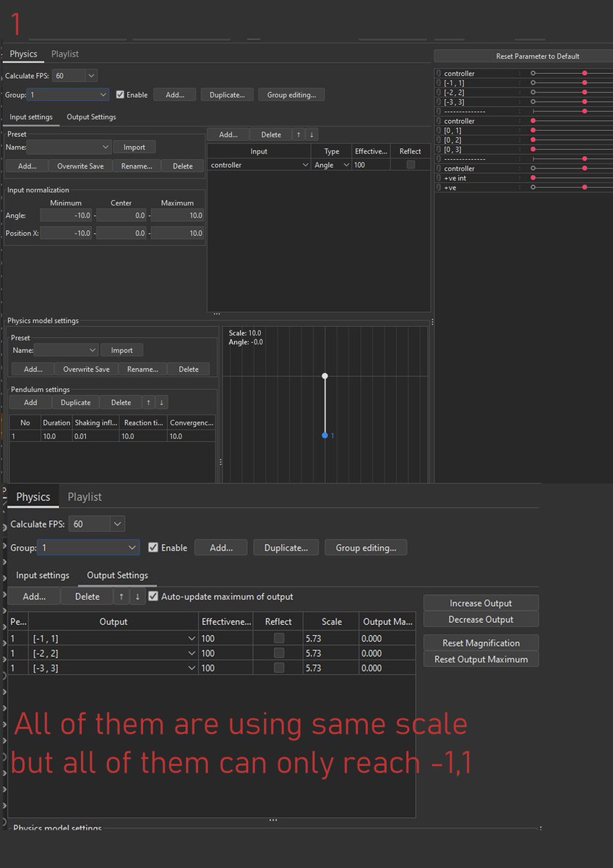
Task: Click the Angle Maximum field in Input normalization
Action: (x=178, y=216)
